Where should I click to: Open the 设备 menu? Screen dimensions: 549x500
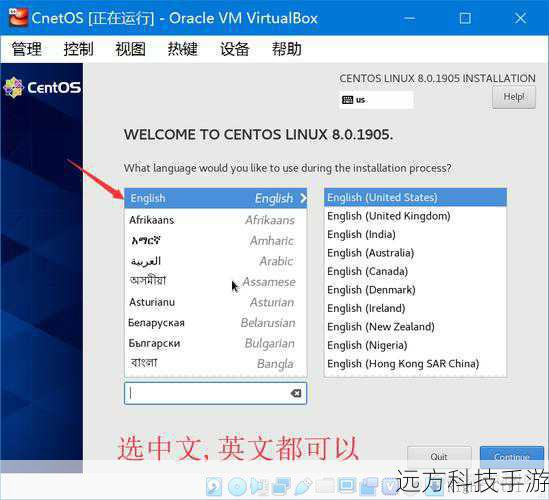[x=235, y=49]
